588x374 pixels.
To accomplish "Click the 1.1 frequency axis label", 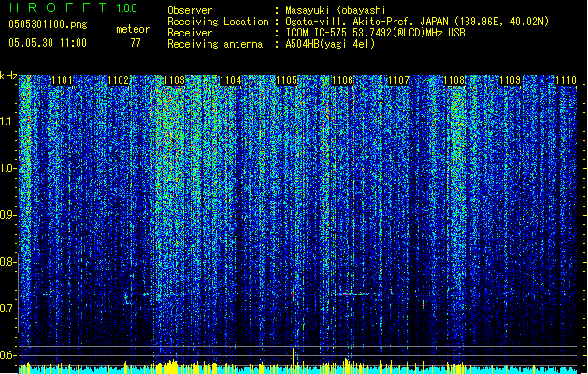I will click(8, 122).
